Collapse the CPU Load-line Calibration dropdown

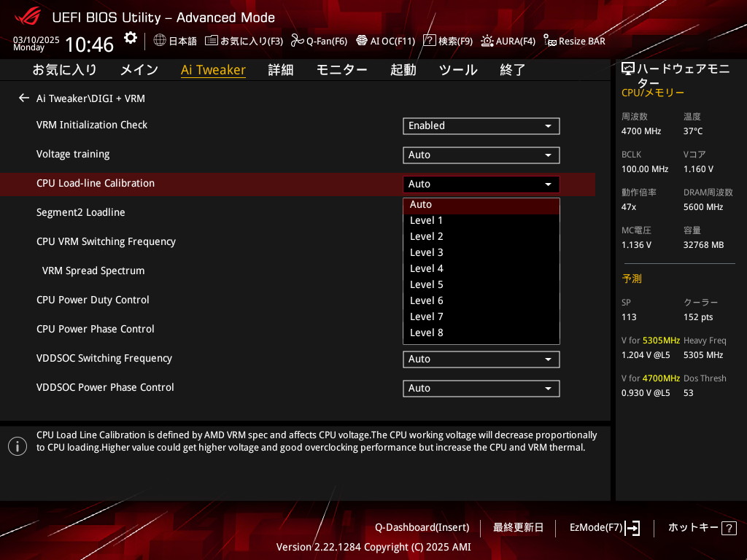tap(481, 184)
